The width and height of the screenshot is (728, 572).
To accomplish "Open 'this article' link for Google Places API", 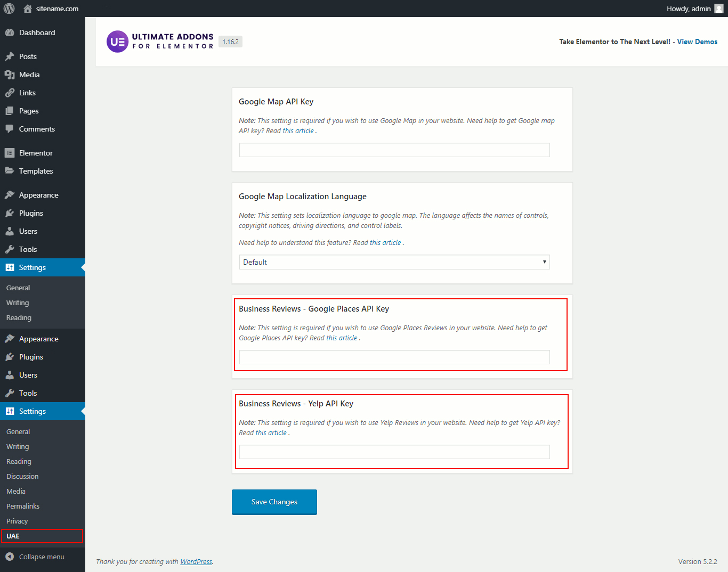I will pyautogui.click(x=342, y=338).
